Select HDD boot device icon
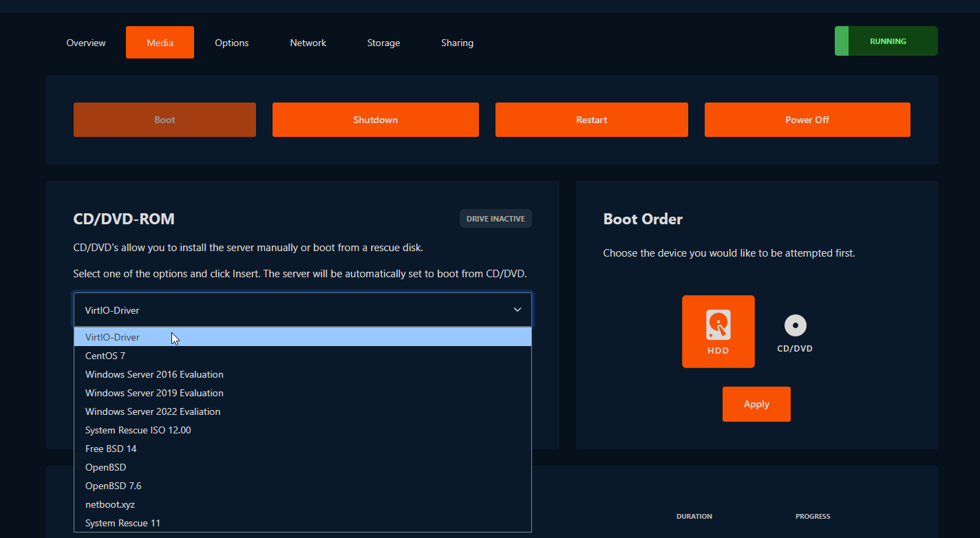 718,331
